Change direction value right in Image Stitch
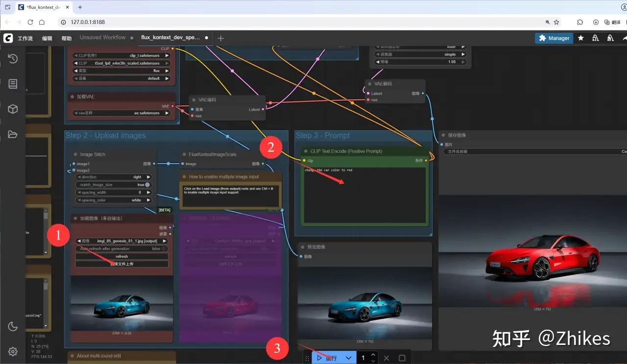Screen dimensions: 627x364 pos(114,177)
